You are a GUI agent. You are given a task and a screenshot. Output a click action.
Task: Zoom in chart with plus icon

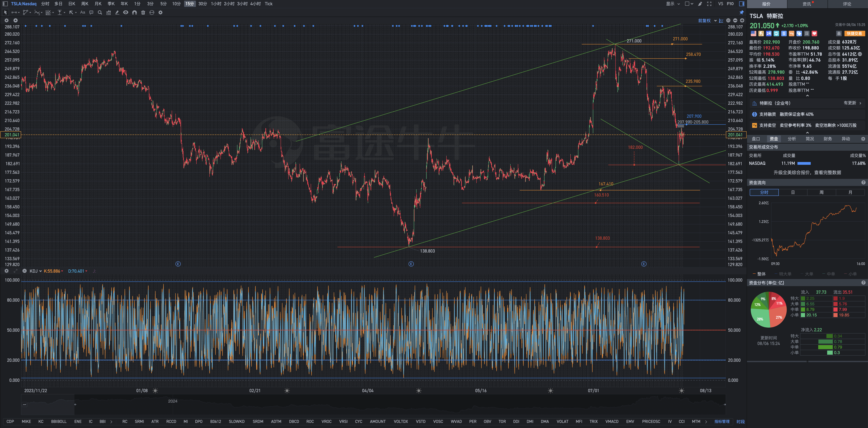pyautogui.click(x=742, y=21)
